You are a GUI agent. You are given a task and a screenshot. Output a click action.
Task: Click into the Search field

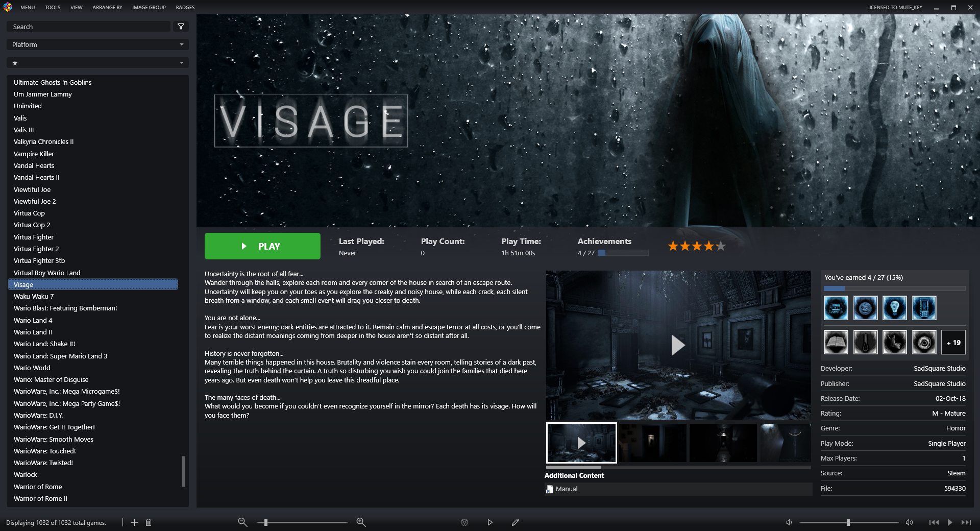point(88,27)
